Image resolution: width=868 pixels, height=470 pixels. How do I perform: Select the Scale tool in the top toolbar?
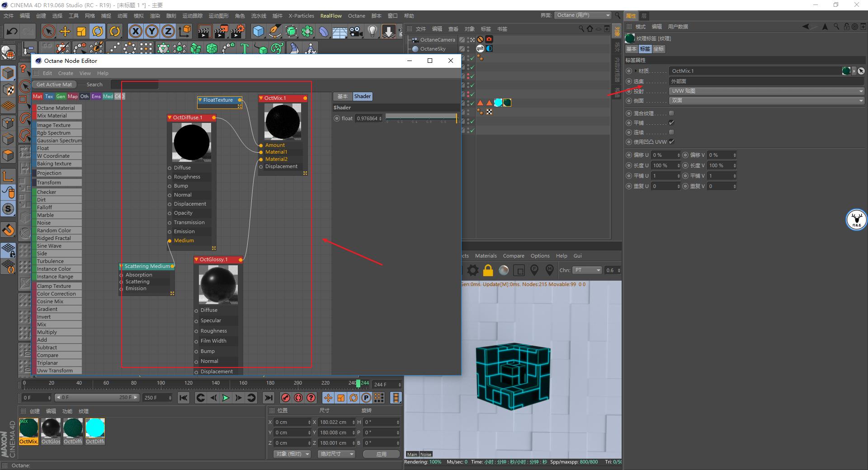pos(81,32)
